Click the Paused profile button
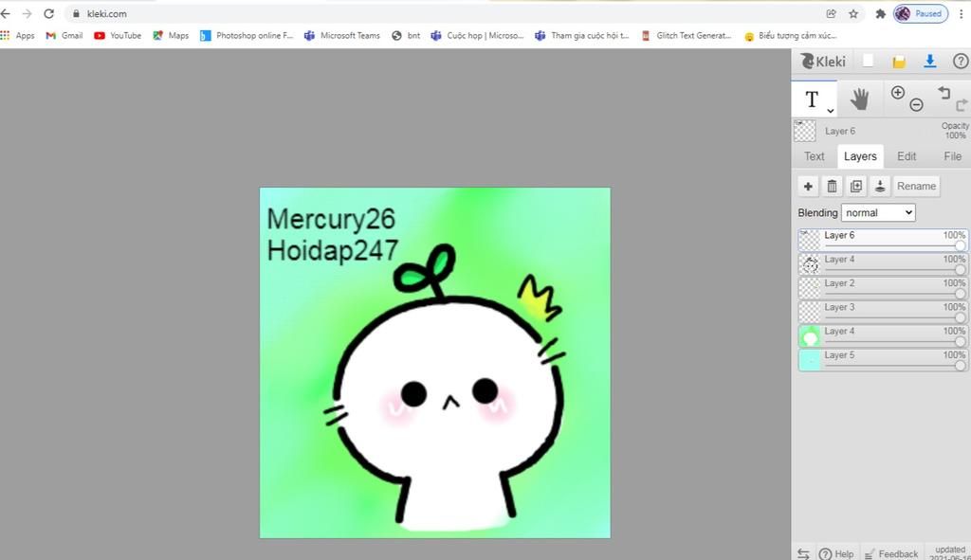 921,13
